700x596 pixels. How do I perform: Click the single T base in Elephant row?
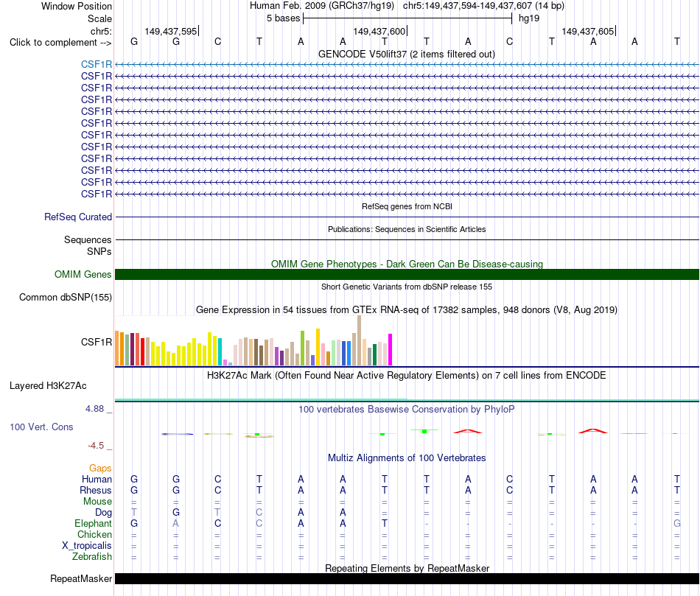point(385,523)
